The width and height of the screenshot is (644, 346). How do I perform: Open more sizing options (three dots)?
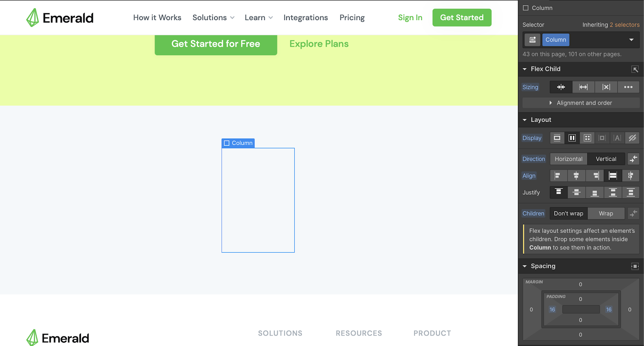click(x=628, y=87)
